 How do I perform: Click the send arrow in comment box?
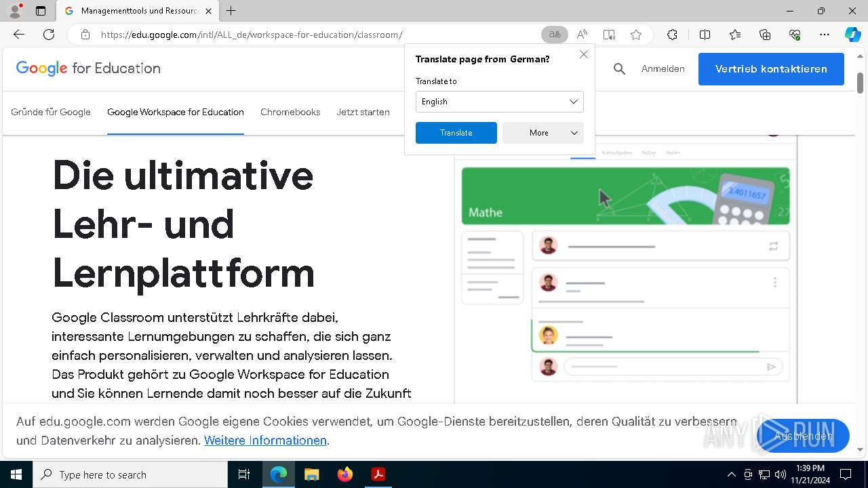(x=771, y=367)
